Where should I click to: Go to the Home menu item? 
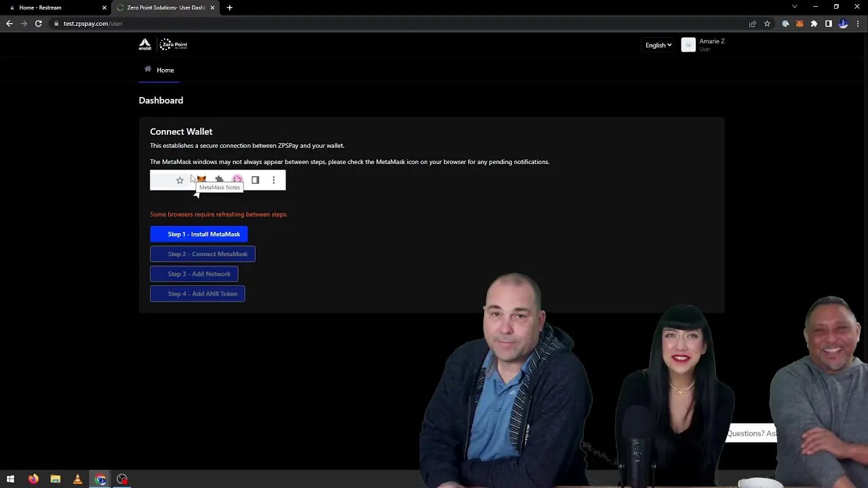click(x=159, y=70)
